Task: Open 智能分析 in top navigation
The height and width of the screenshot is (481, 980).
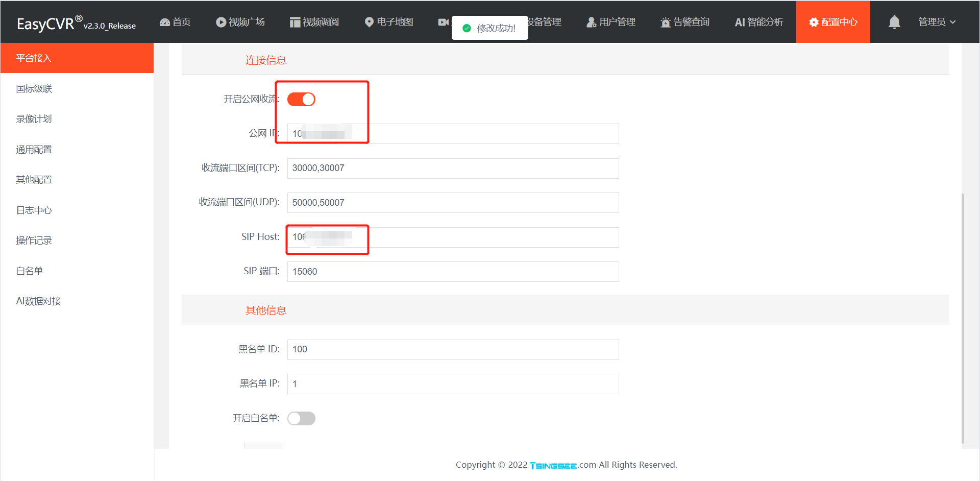Action: click(x=759, y=22)
